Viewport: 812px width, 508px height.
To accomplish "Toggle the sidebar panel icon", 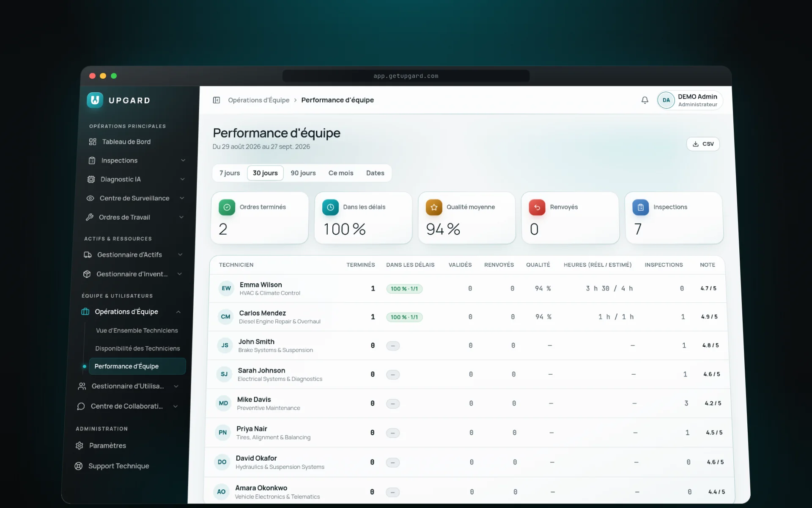I will pyautogui.click(x=217, y=100).
